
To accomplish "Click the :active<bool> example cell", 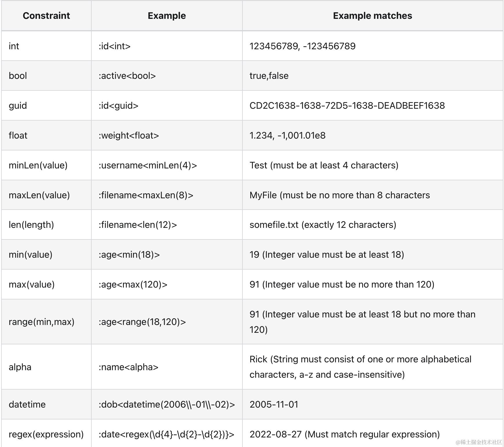I will pos(127,76).
